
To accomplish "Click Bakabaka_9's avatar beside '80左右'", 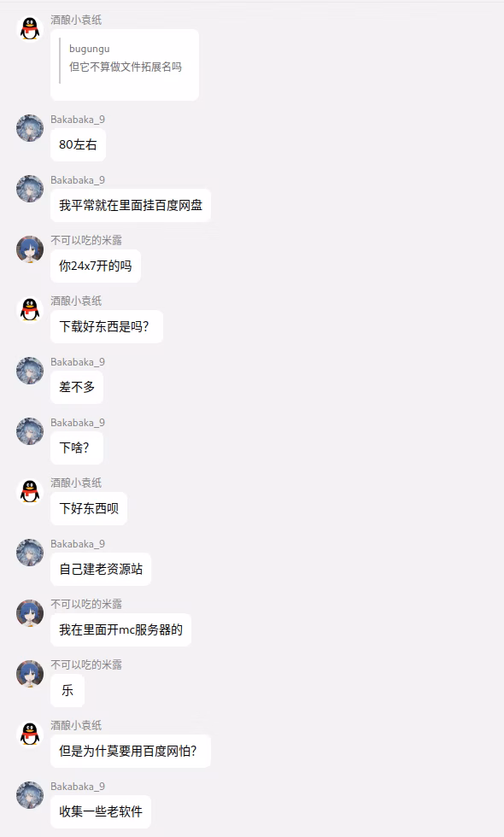I will tap(30, 127).
